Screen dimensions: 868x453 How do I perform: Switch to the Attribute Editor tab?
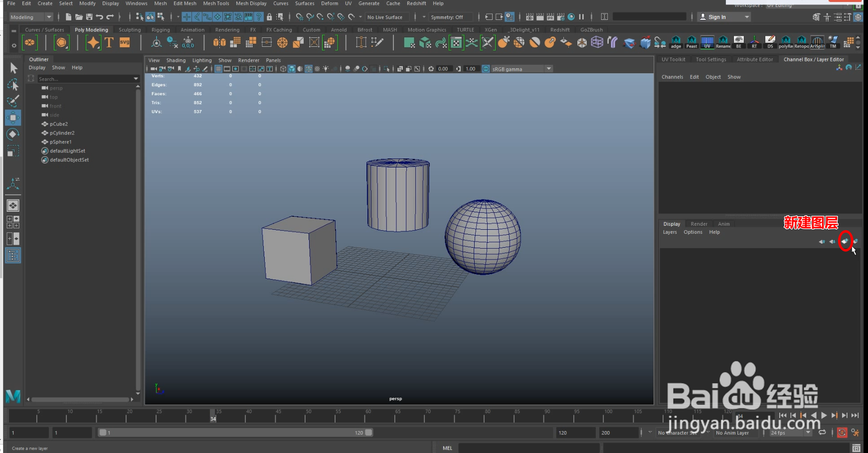point(755,59)
